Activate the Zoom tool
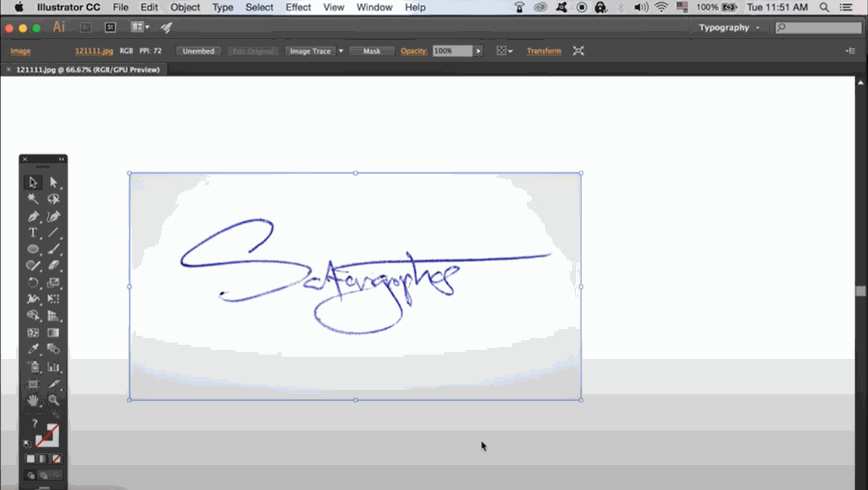868x490 pixels. [53, 400]
